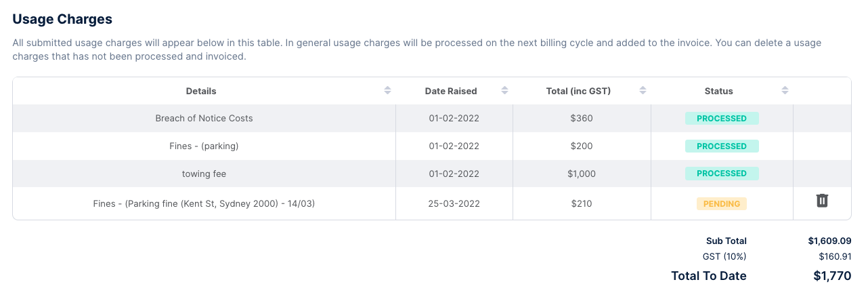Click PROCESSED badge for Fines - (parking)

(x=722, y=146)
